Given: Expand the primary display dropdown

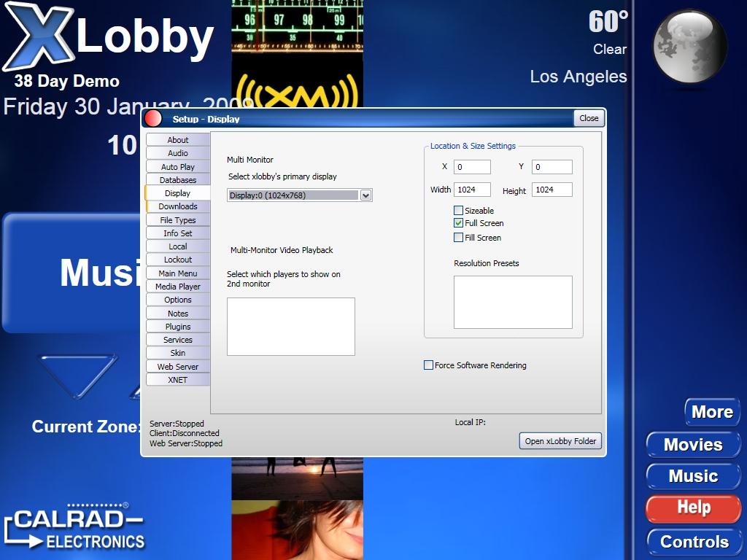Looking at the screenshot, I should tap(366, 195).
